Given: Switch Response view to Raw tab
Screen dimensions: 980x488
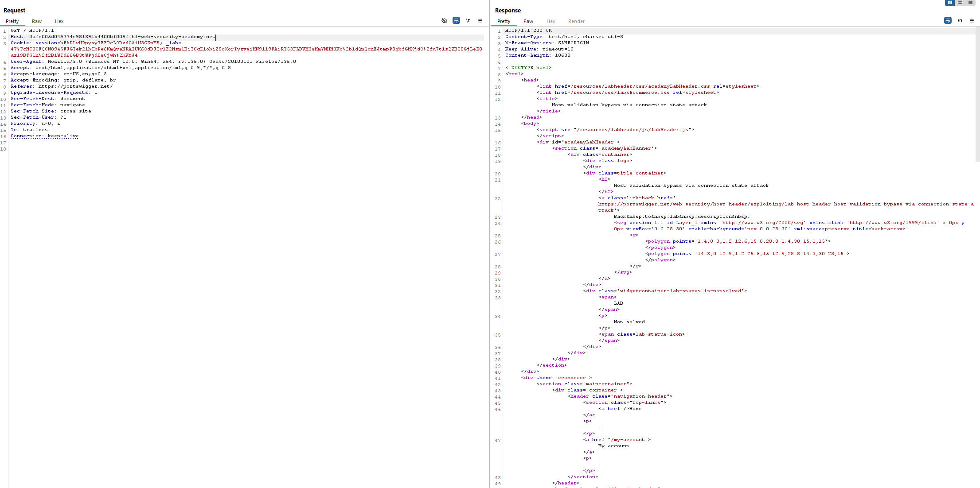Looking at the screenshot, I should [528, 21].
